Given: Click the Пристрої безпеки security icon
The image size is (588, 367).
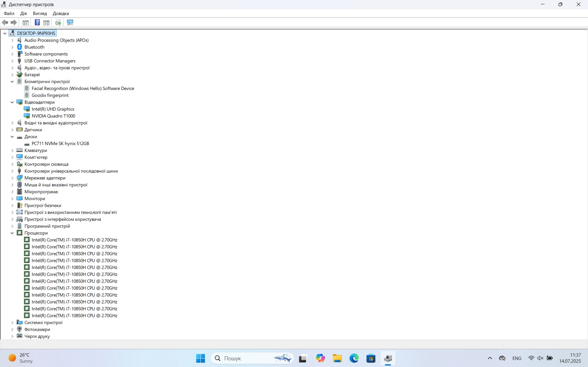Looking at the screenshot, I should pyautogui.click(x=19, y=205).
